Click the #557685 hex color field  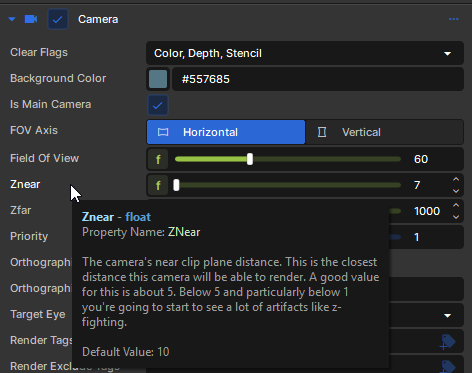click(x=318, y=79)
